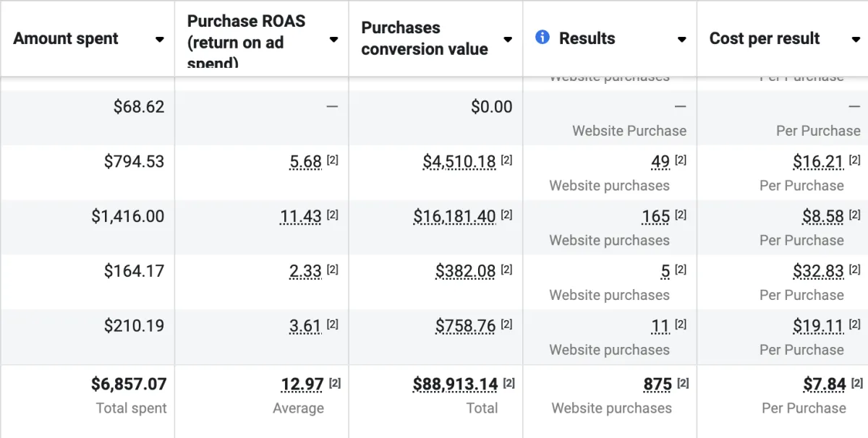Screen dimensions: 868x438
Task: Click the 875 total results value
Action: [x=658, y=385]
